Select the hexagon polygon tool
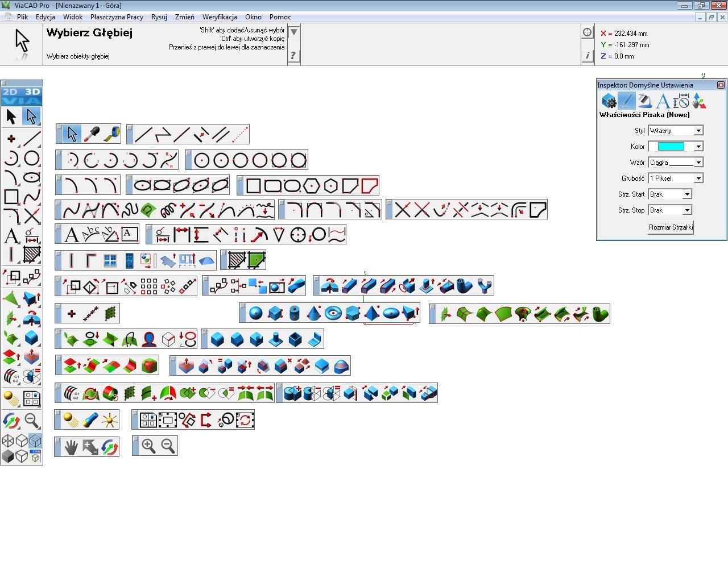This screenshot has width=728, height=582. coord(312,186)
